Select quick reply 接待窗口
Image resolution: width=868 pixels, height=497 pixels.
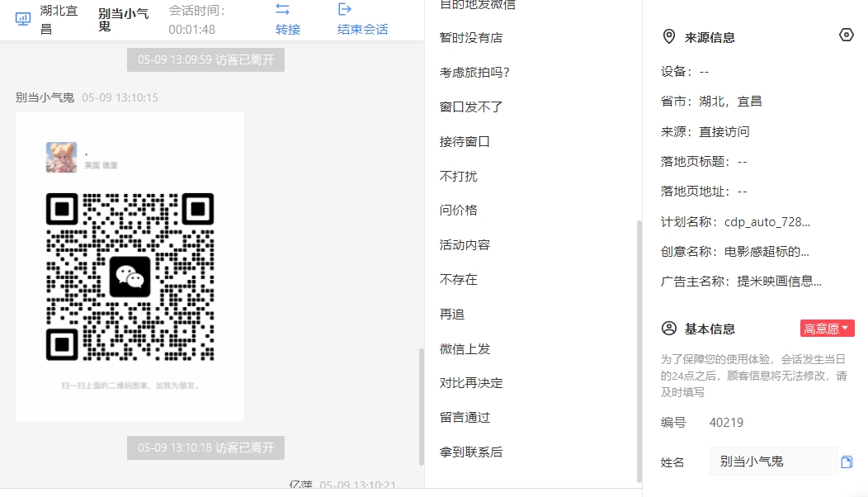point(465,141)
